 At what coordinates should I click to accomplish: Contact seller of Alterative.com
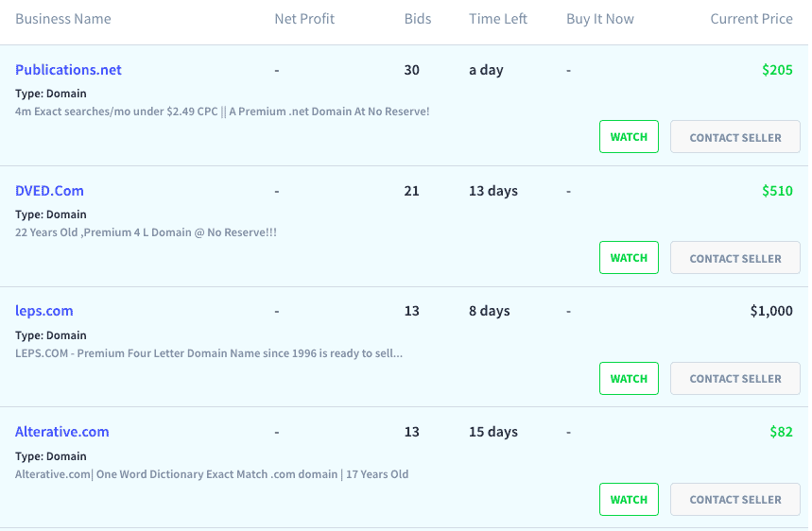pos(734,500)
